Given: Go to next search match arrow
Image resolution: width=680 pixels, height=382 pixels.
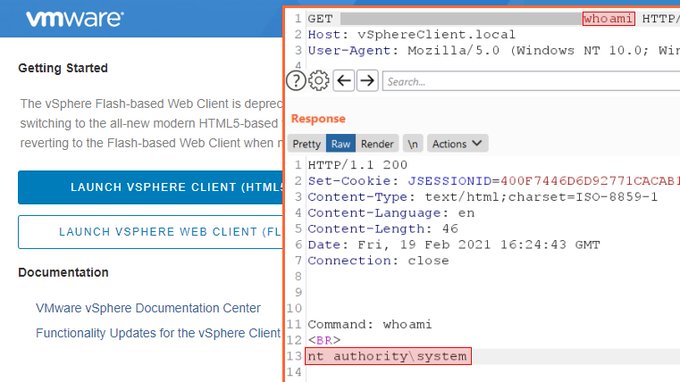Looking at the screenshot, I should [367, 81].
